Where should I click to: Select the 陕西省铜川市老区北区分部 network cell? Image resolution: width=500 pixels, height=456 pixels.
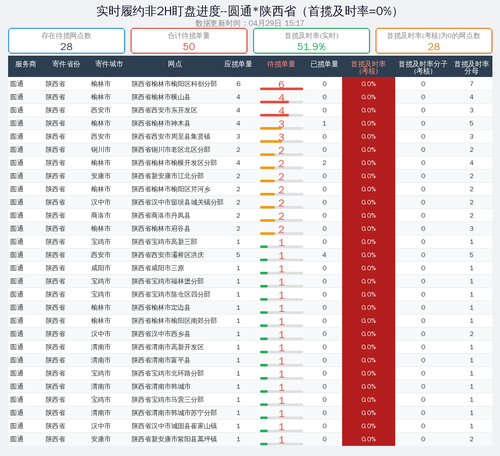point(171,150)
